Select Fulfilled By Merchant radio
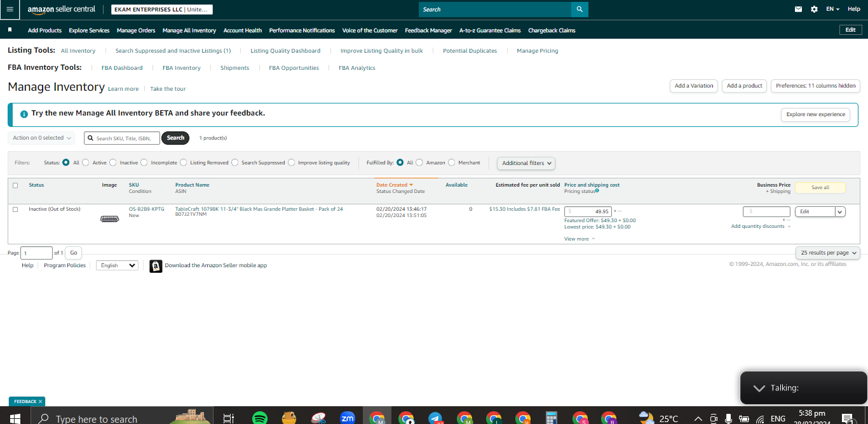The image size is (868, 424). coord(452,162)
